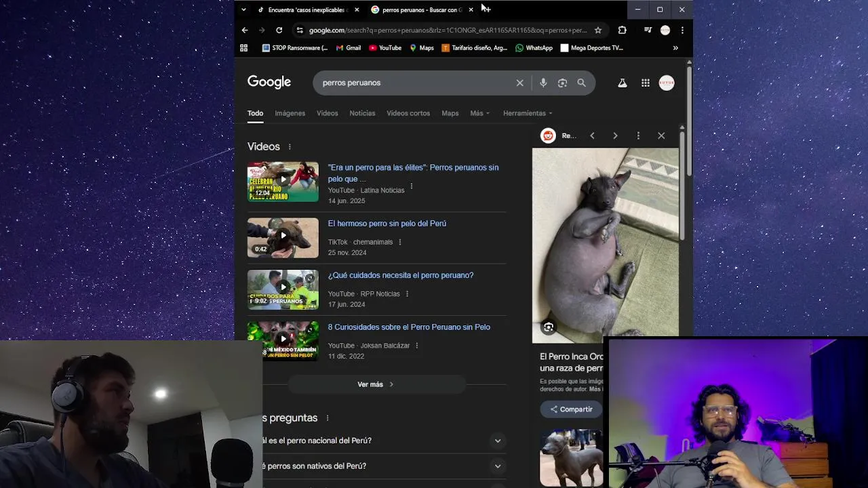Image resolution: width=868 pixels, height=488 pixels.
Task: Play the Latina Noticias video thumbnail
Action: 283,182
